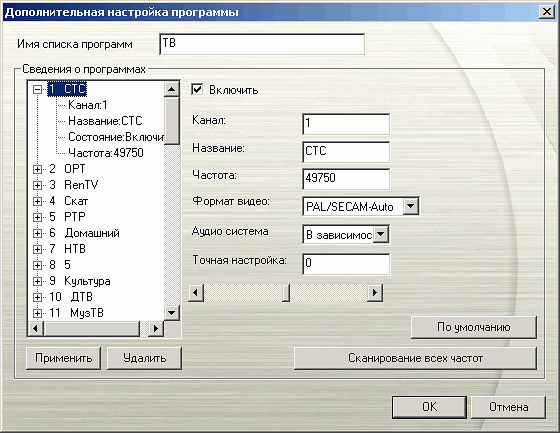Collapse the 1 СТС tree node

pyautogui.click(x=38, y=89)
